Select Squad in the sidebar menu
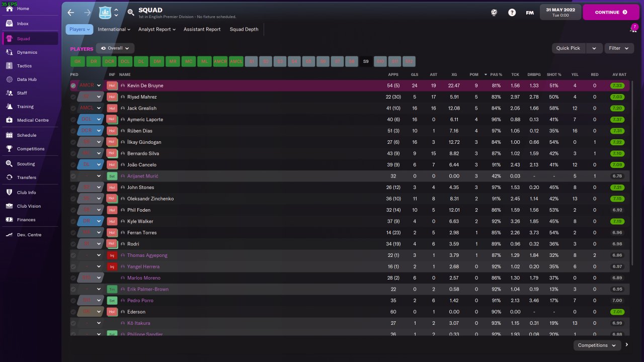The width and height of the screenshot is (644, 362). 30,39
